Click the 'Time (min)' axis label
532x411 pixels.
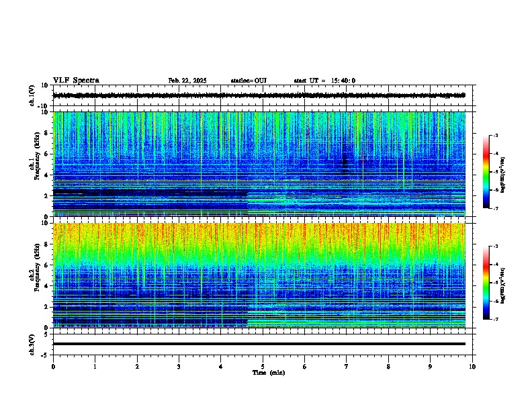[269, 373]
